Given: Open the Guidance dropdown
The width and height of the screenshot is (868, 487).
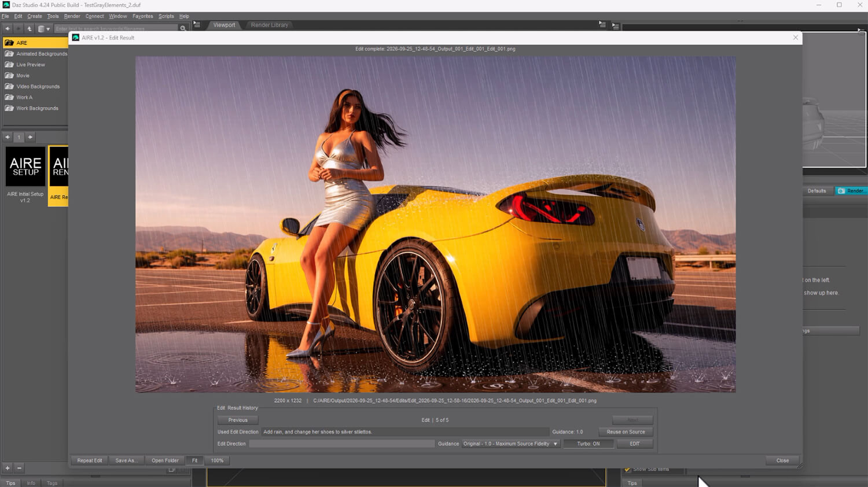Looking at the screenshot, I should 511,444.
